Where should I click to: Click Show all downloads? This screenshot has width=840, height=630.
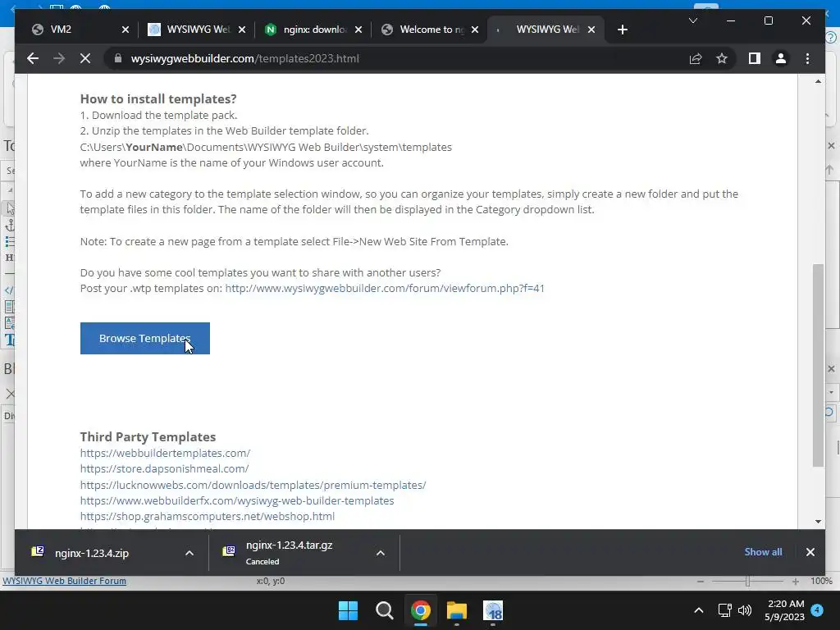tap(763, 552)
